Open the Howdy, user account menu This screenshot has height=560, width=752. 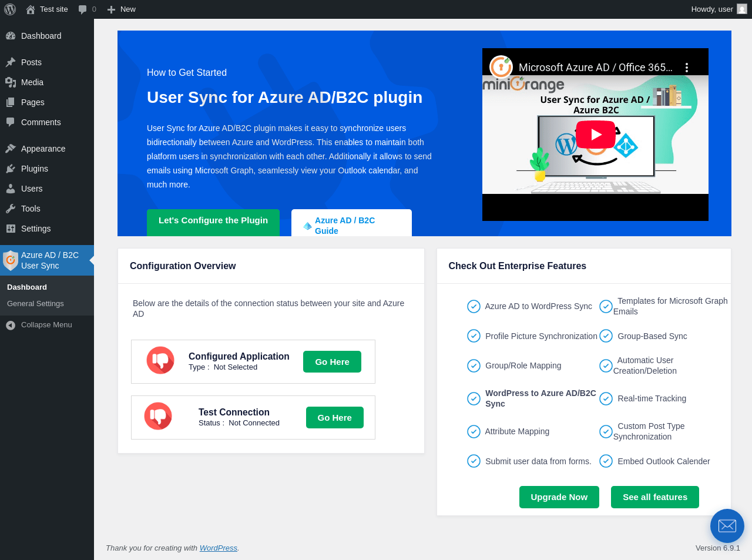(719, 9)
